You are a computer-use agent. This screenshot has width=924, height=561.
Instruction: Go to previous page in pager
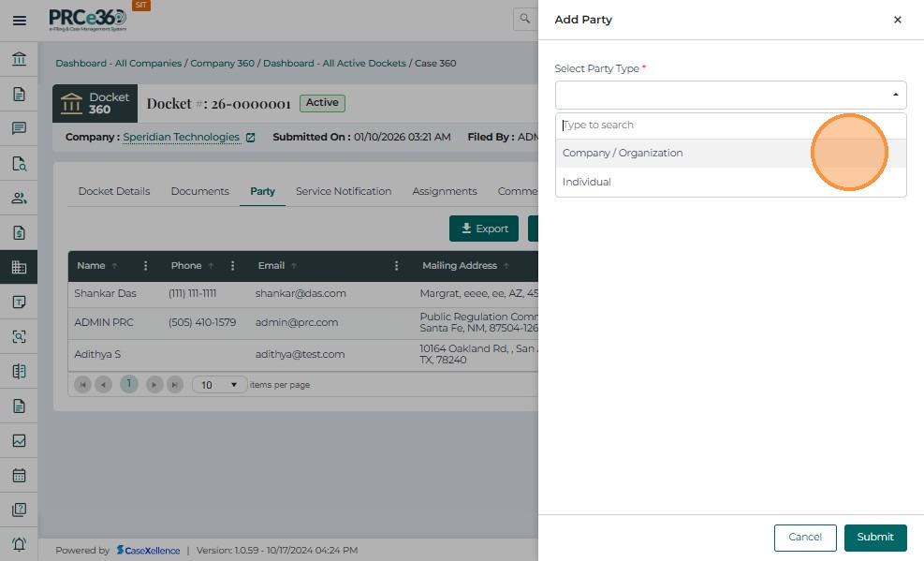[x=104, y=385]
